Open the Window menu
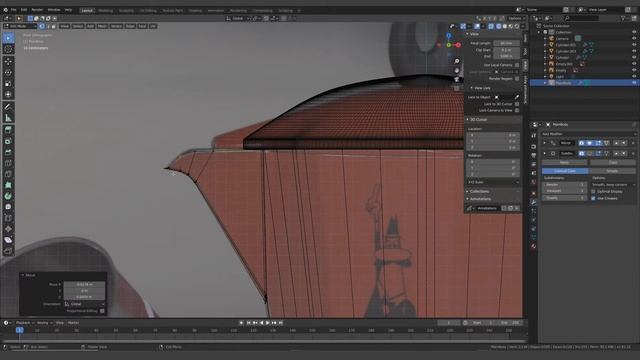Image resolution: width=640 pixels, height=360 pixels. click(54, 10)
